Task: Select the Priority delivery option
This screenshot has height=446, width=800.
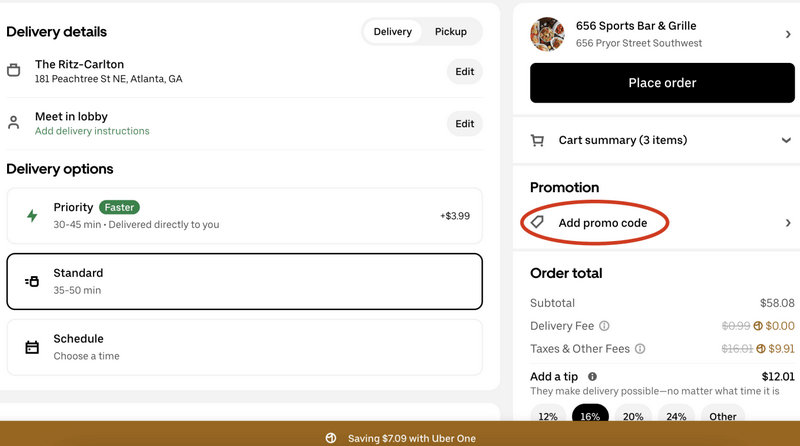Action: [x=244, y=215]
